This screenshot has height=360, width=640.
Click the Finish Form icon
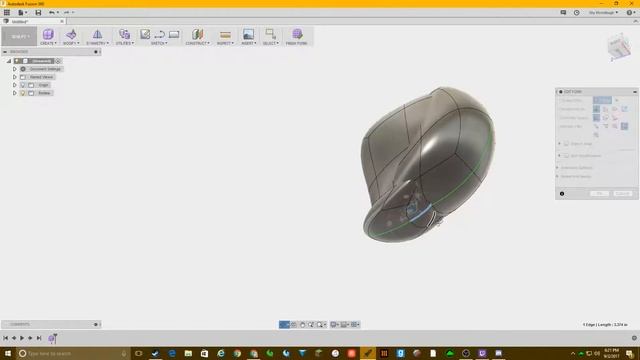(x=297, y=34)
